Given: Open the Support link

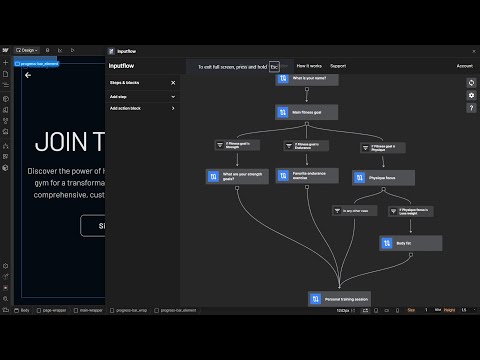Looking at the screenshot, I should click(x=338, y=66).
